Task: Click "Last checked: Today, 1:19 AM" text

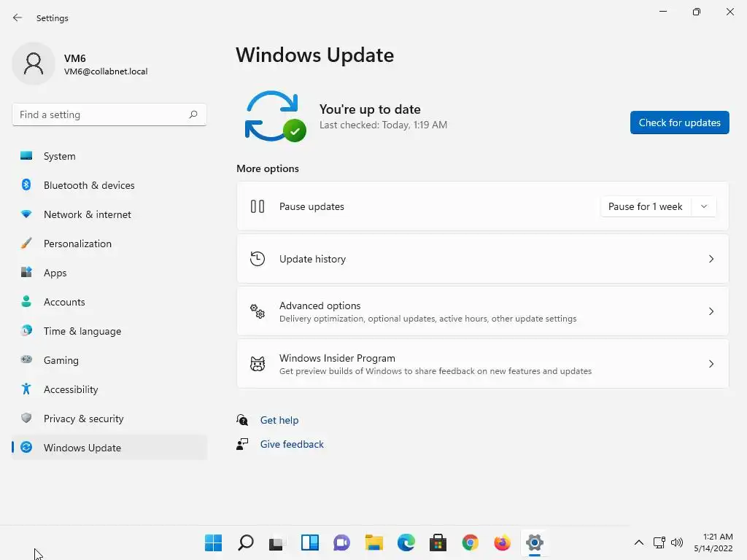Action: point(383,125)
